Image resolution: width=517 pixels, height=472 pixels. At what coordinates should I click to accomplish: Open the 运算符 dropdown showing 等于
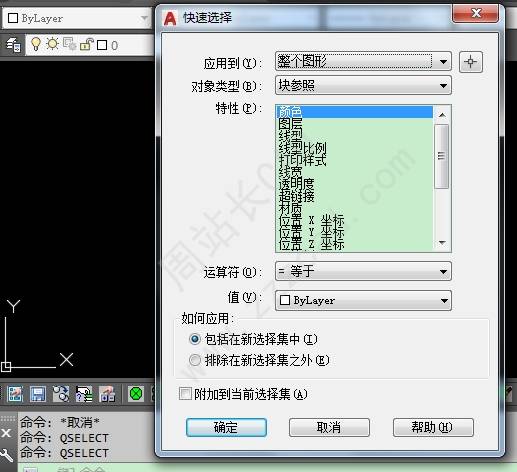tap(363, 271)
